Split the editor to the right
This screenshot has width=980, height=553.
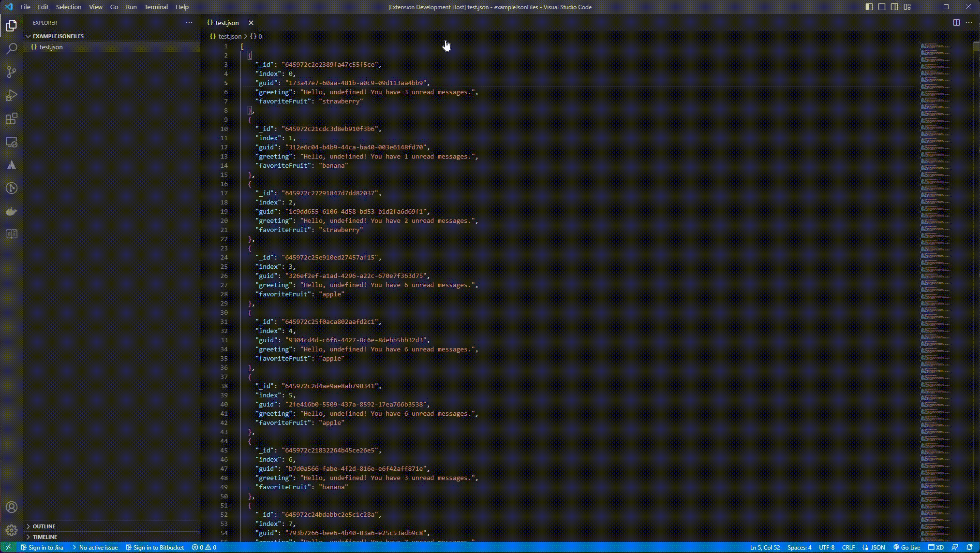[956, 23]
